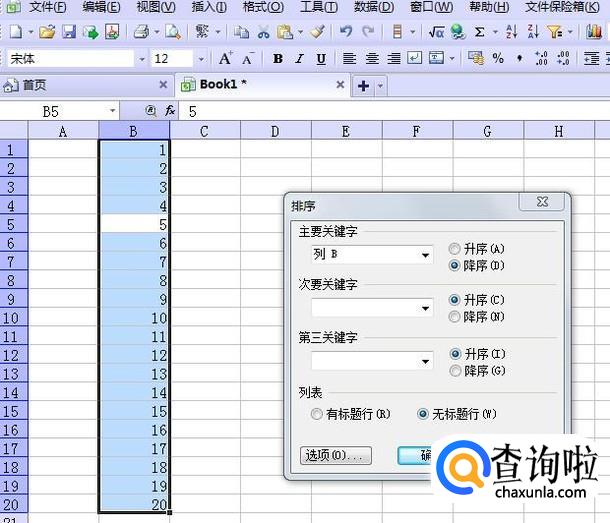Screen dimensions: 610x523
Task: Open the 插入(I) menu
Action: click(x=209, y=7)
